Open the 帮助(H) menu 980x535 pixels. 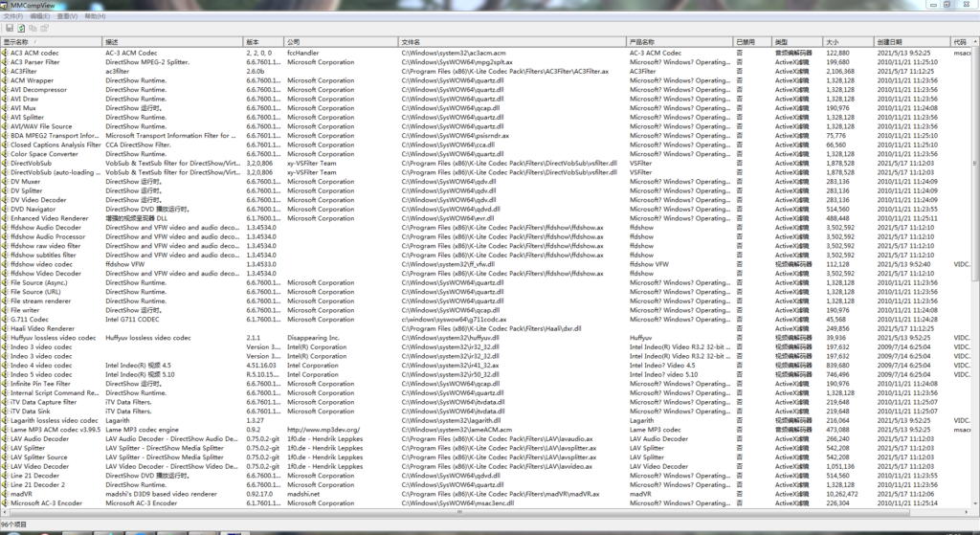click(95, 16)
